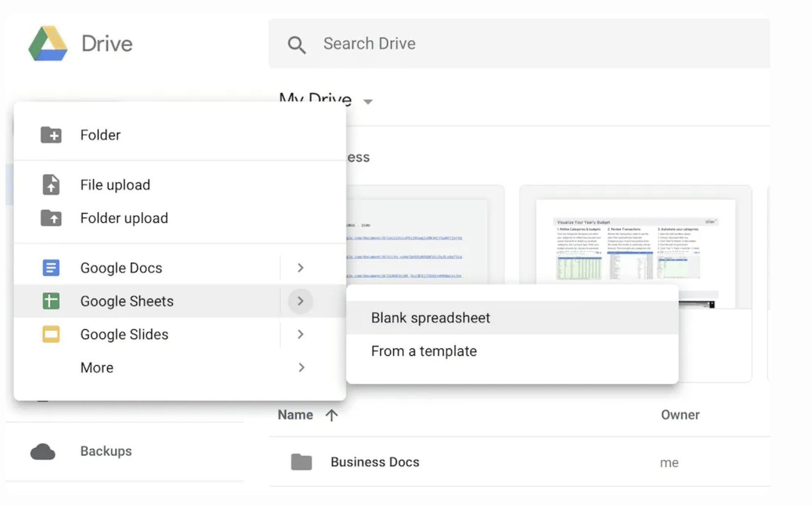Create a Blank spreadsheet

click(512, 318)
